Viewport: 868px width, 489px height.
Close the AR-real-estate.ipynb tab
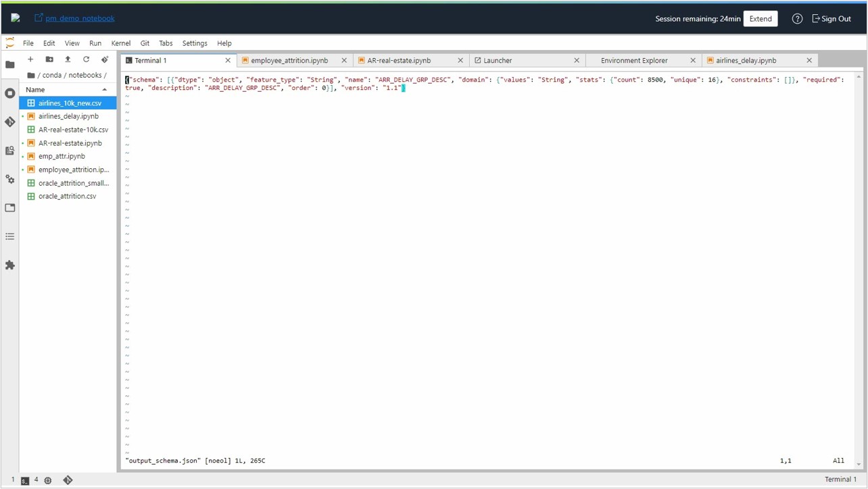(x=460, y=60)
